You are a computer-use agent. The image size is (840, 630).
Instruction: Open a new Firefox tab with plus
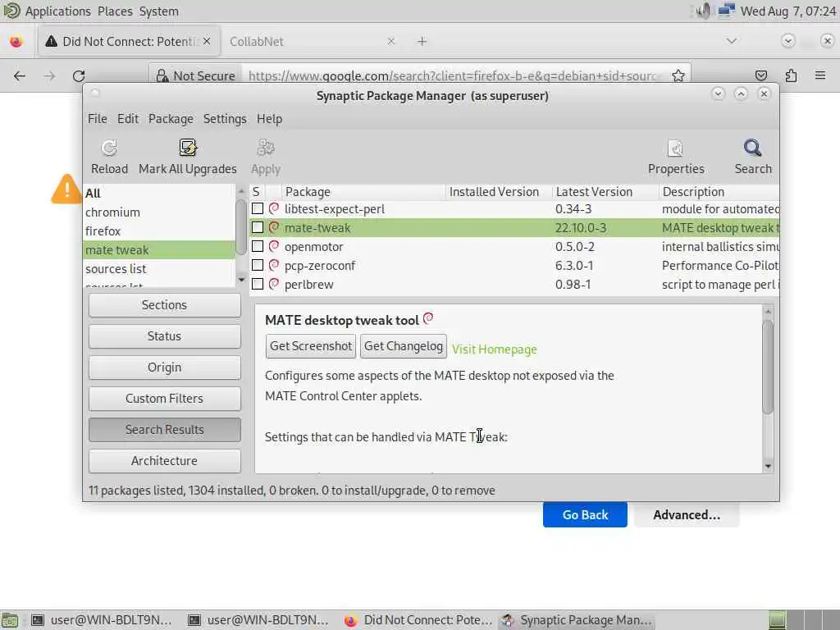click(422, 41)
